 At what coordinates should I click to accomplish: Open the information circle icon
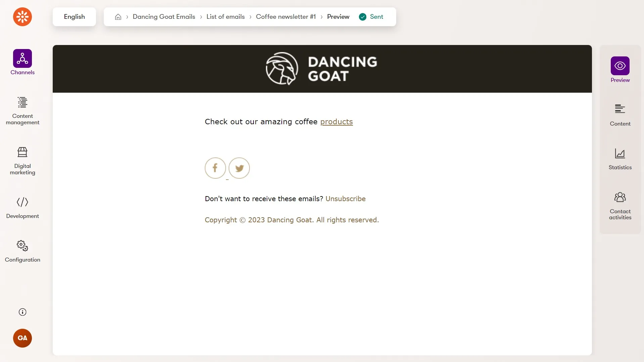(22, 312)
